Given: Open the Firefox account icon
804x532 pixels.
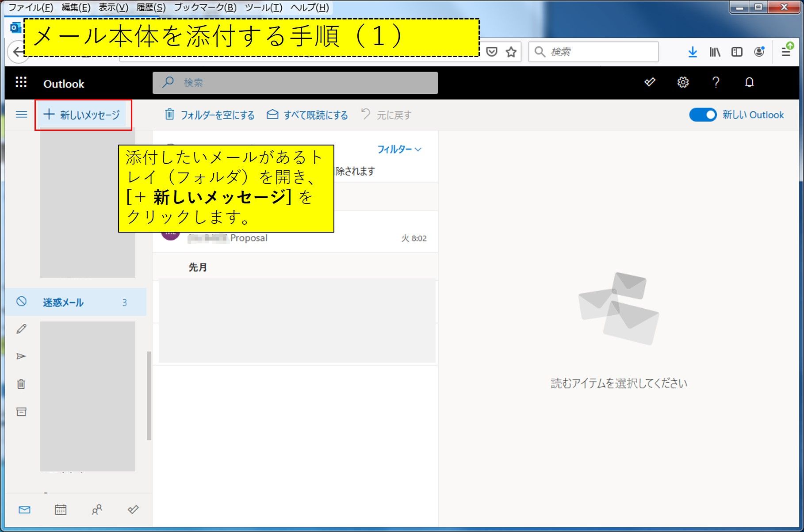Looking at the screenshot, I should (x=759, y=52).
